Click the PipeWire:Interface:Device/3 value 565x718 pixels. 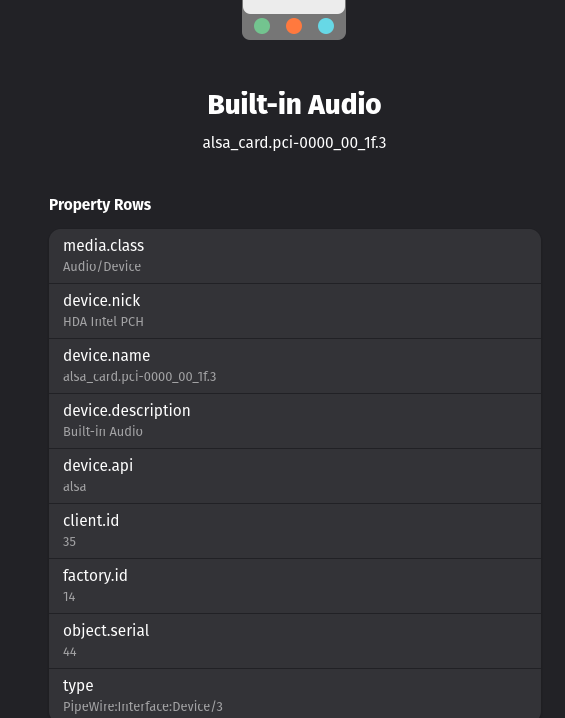(x=143, y=707)
